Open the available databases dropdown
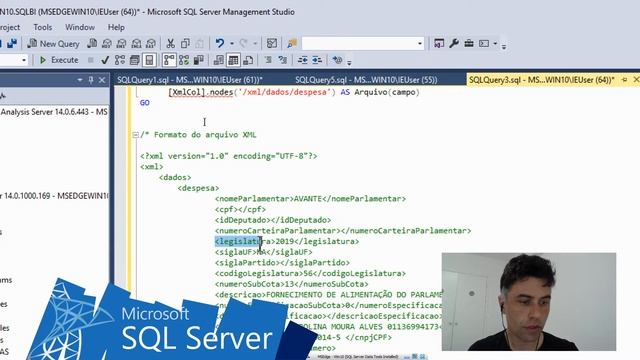The width and height of the screenshot is (640, 360). (24, 60)
